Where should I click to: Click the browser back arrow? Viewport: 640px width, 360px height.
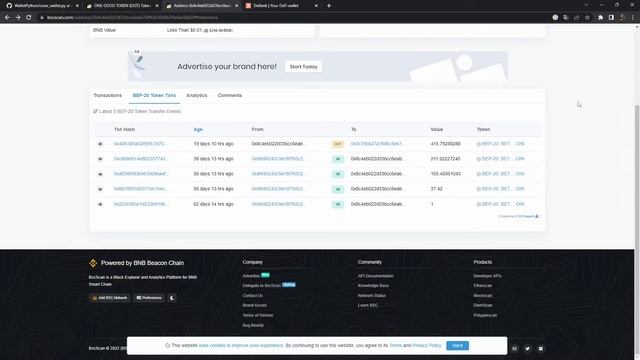pyautogui.click(x=7, y=18)
